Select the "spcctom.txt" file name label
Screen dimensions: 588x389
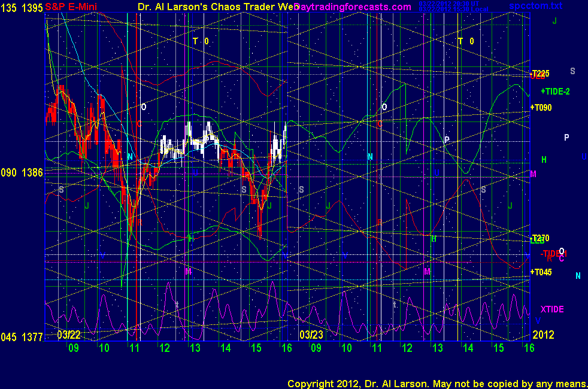click(536, 5)
